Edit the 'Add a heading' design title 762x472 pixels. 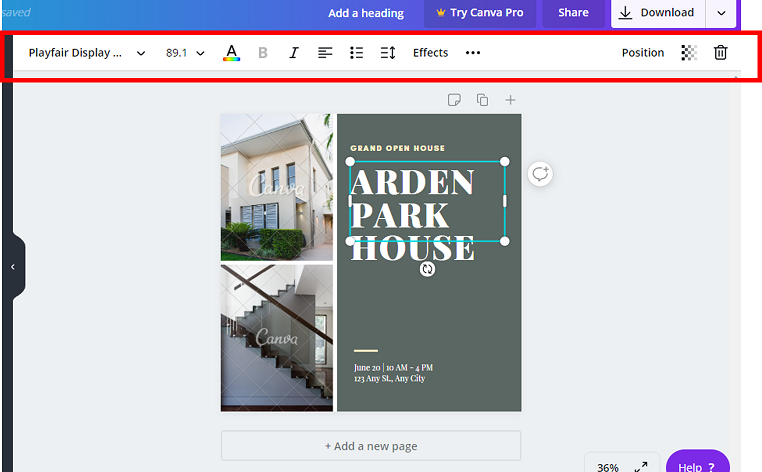[366, 13]
